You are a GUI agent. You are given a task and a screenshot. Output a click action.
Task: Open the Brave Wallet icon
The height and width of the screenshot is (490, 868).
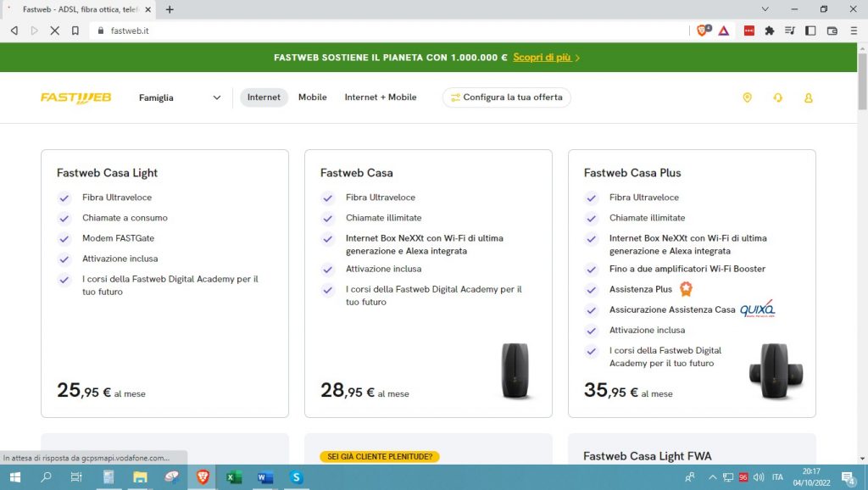[832, 30]
